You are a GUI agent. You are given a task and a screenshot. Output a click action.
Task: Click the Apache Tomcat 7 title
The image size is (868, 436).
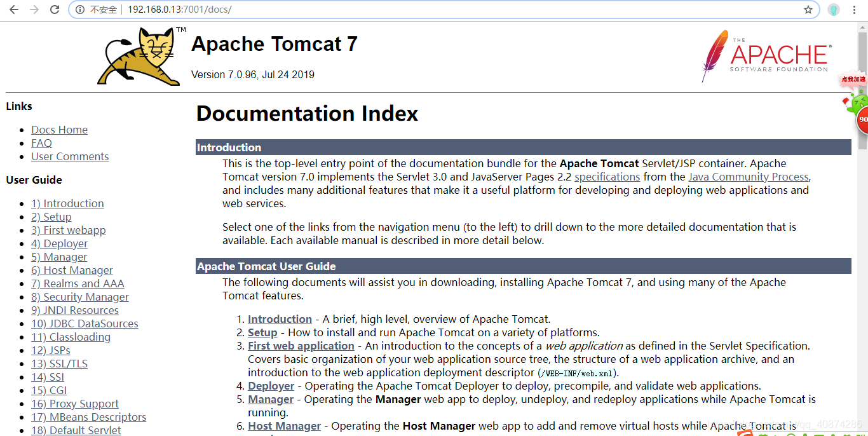pyautogui.click(x=274, y=44)
